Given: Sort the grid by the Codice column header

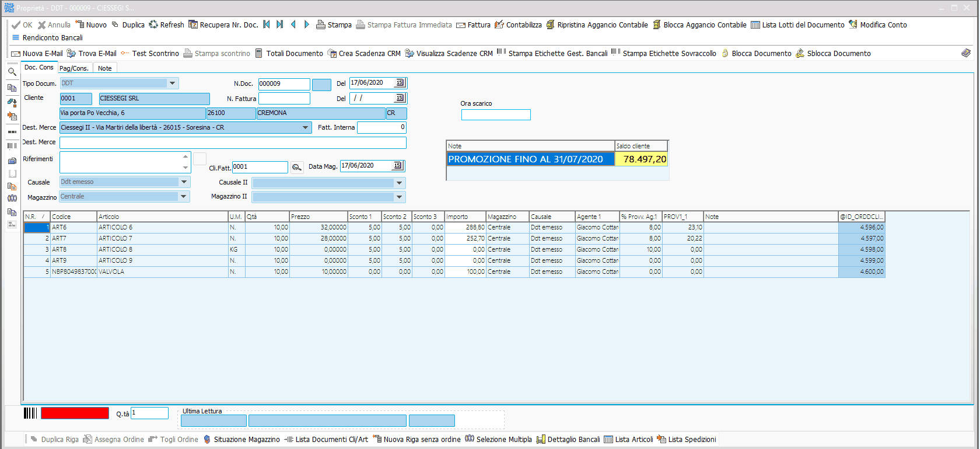Looking at the screenshot, I should tap(73, 217).
